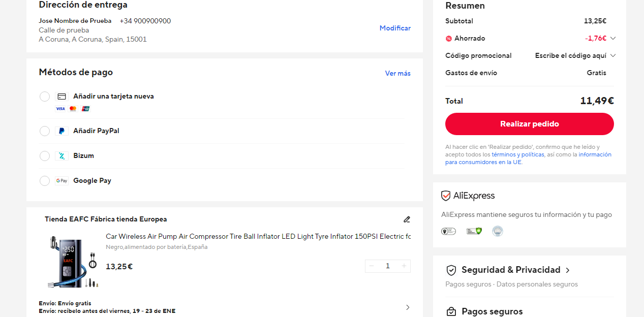Select the Añadir PayPal radio option
644x317 pixels.
(45, 131)
